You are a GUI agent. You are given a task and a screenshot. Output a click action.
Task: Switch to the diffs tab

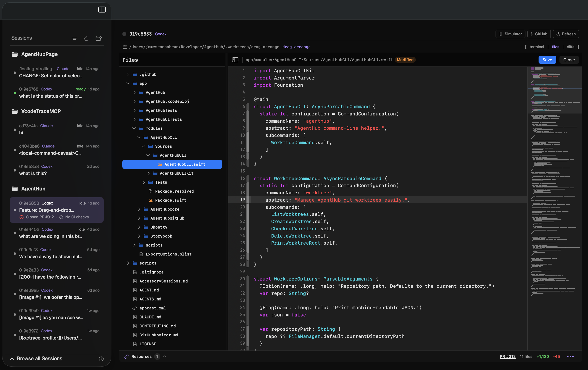[570, 47]
